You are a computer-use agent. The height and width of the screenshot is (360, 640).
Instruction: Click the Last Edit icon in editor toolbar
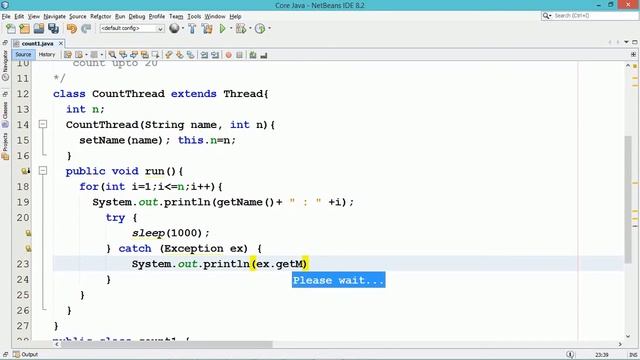coord(68,55)
